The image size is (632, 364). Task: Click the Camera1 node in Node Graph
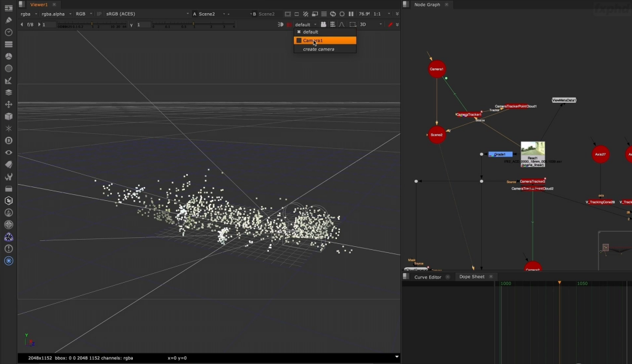437,69
